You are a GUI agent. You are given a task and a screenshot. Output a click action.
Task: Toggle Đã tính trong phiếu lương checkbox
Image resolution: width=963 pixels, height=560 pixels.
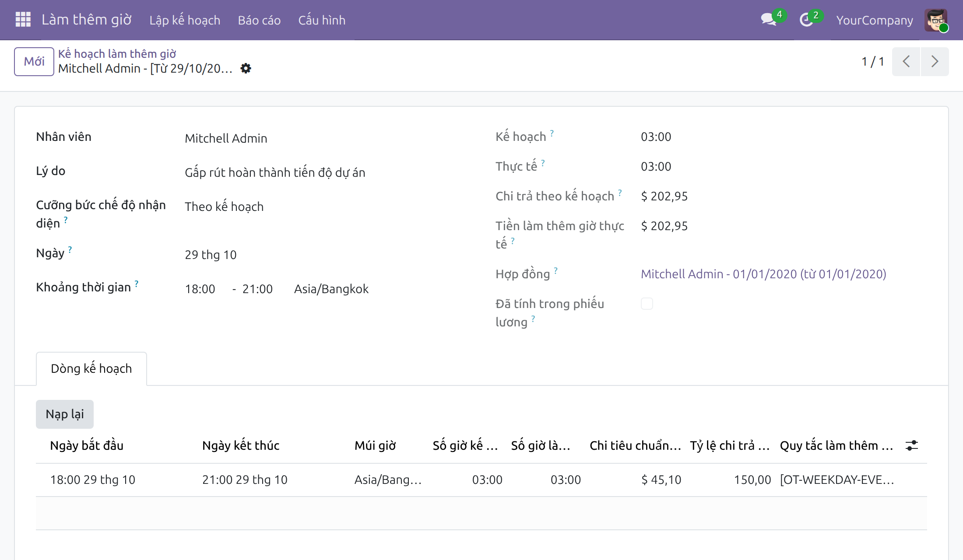pos(647,304)
